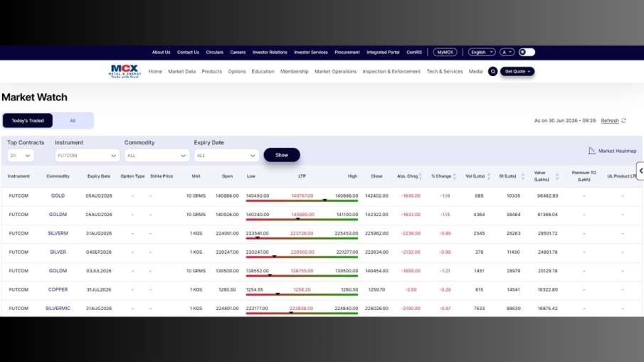Open the Instrument FUTCOM dropdown

click(87, 156)
